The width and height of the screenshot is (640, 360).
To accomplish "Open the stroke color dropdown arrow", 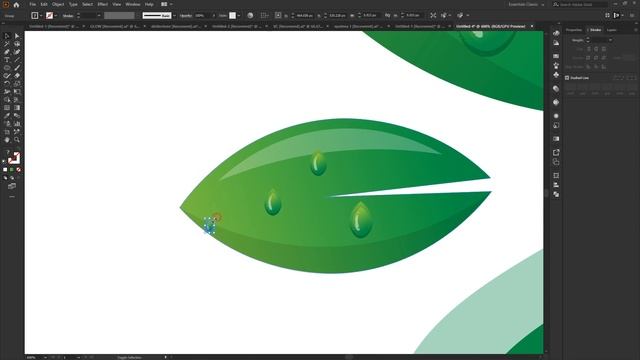I will click(x=56, y=16).
